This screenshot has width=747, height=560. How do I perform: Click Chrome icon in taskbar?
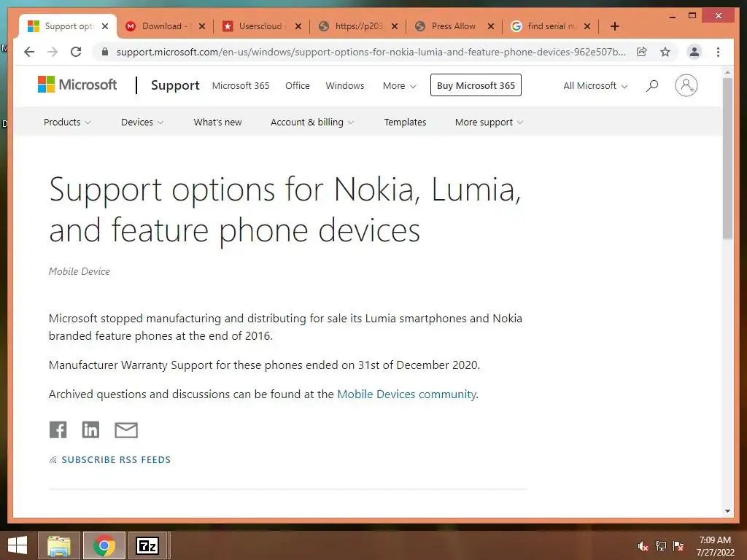coord(104,545)
